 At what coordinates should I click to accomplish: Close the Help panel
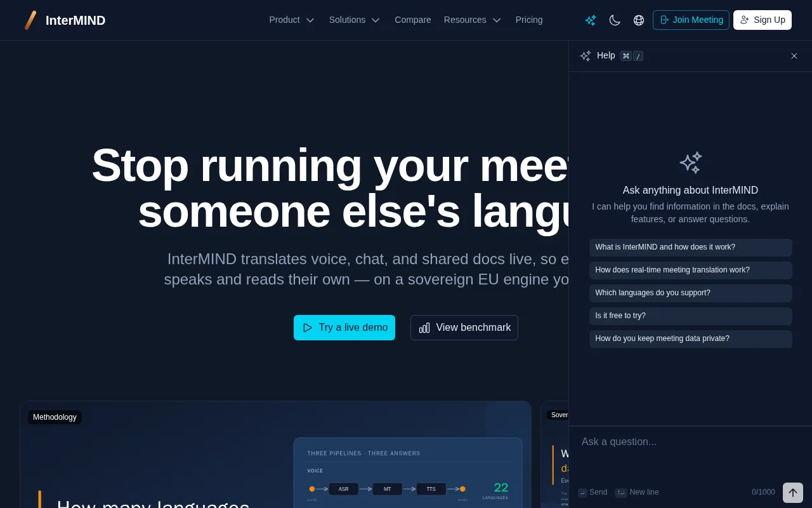coord(794,56)
